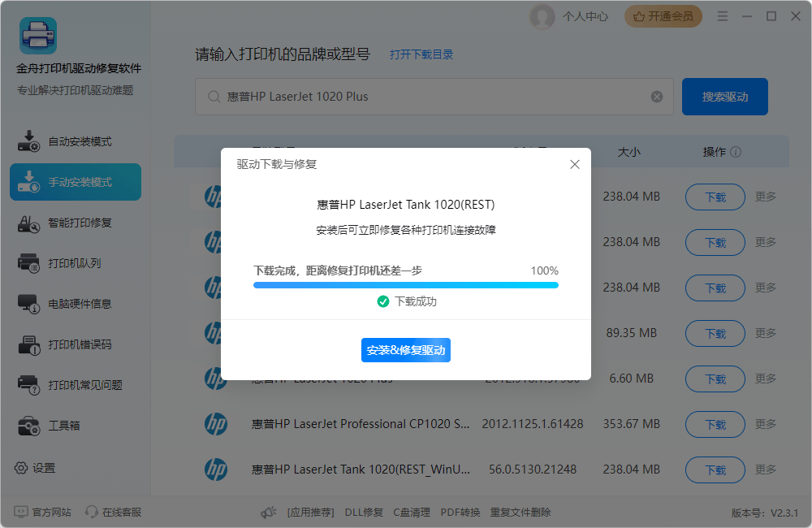
Task: Expand 更多 options for the first driver row
Action: click(x=765, y=197)
